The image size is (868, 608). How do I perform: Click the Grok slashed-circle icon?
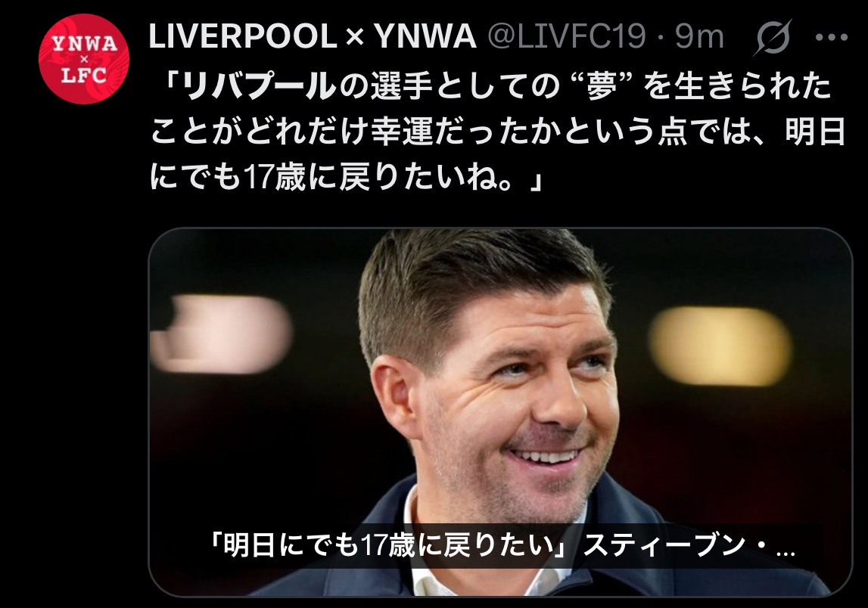point(772,37)
